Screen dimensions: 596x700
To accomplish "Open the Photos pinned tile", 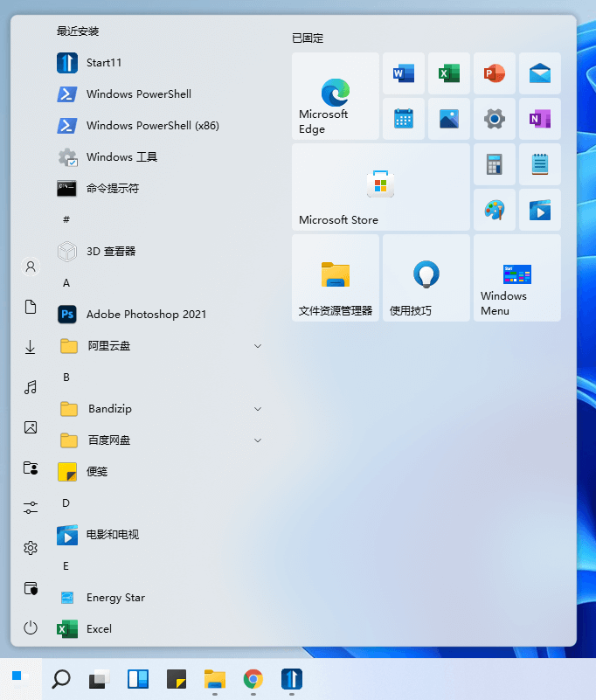I will coord(449,119).
